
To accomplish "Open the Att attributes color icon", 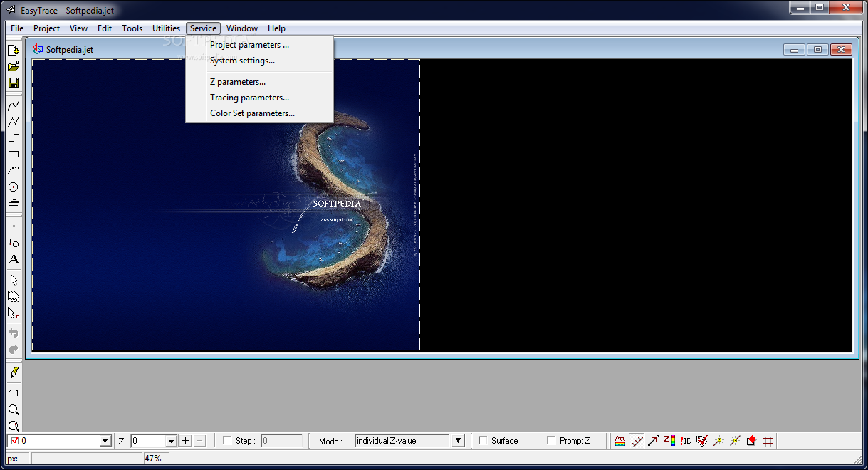I will pos(620,441).
